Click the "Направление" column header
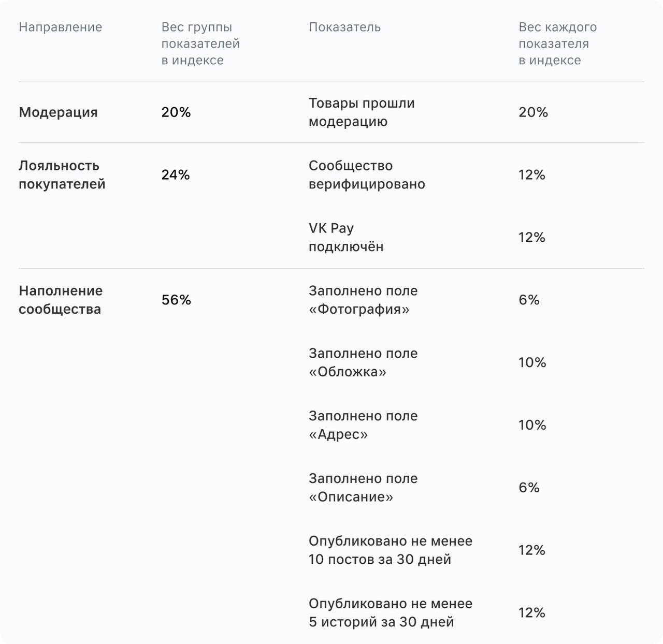Image resolution: width=663 pixels, height=644 pixels. pos(60,27)
